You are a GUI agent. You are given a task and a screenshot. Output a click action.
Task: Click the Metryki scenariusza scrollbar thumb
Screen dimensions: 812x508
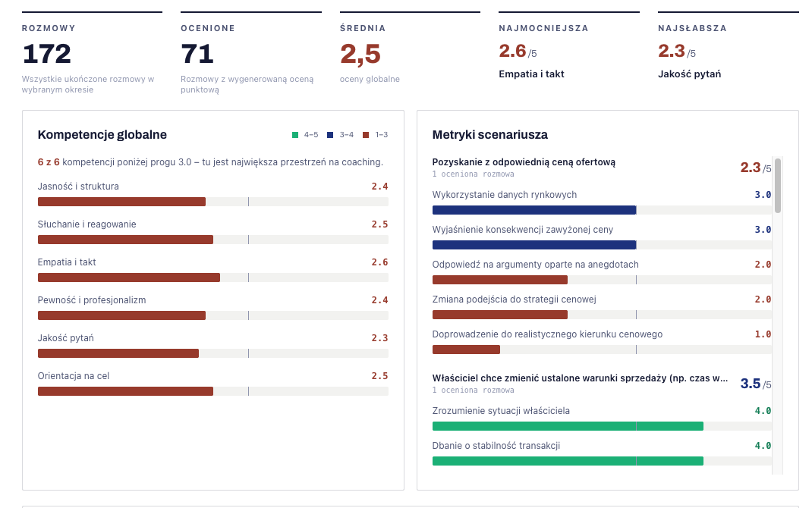(x=778, y=186)
